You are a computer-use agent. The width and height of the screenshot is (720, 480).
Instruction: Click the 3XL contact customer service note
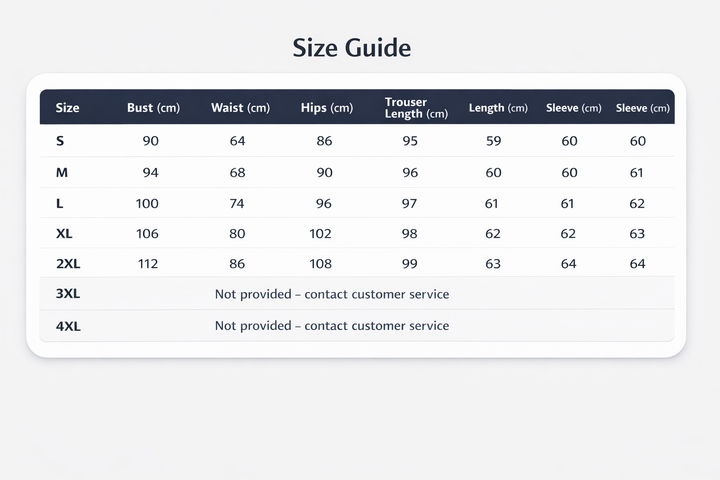pyautogui.click(x=332, y=294)
